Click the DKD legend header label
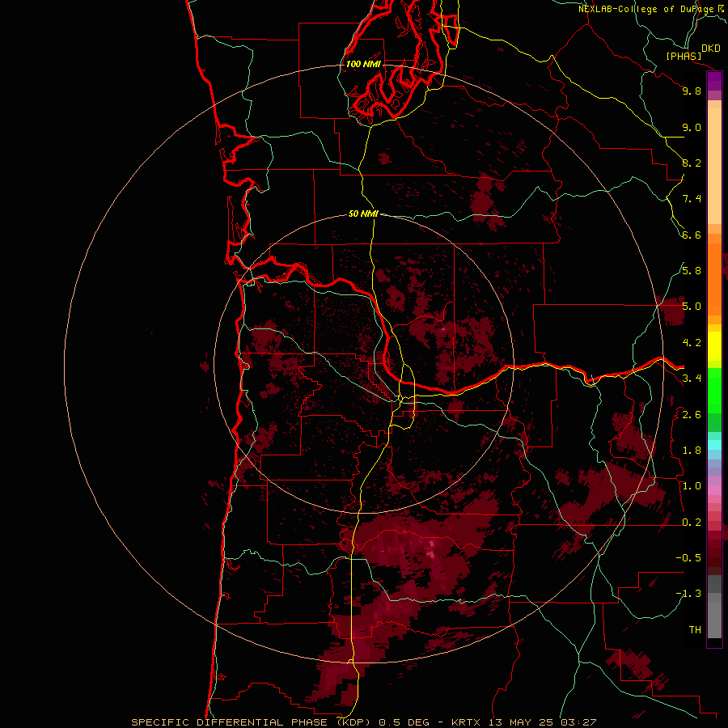The width and height of the screenshot is (728, 728). (x=711, y=49)
